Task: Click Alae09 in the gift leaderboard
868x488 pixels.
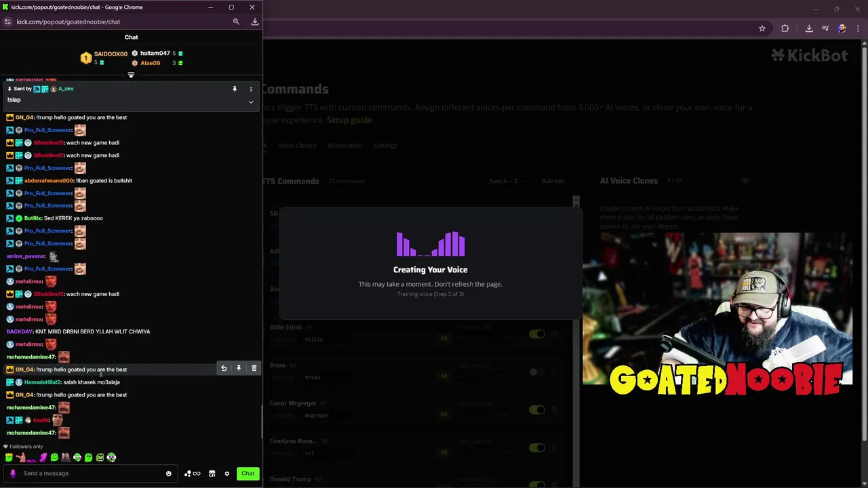Action: pos(151,63)
